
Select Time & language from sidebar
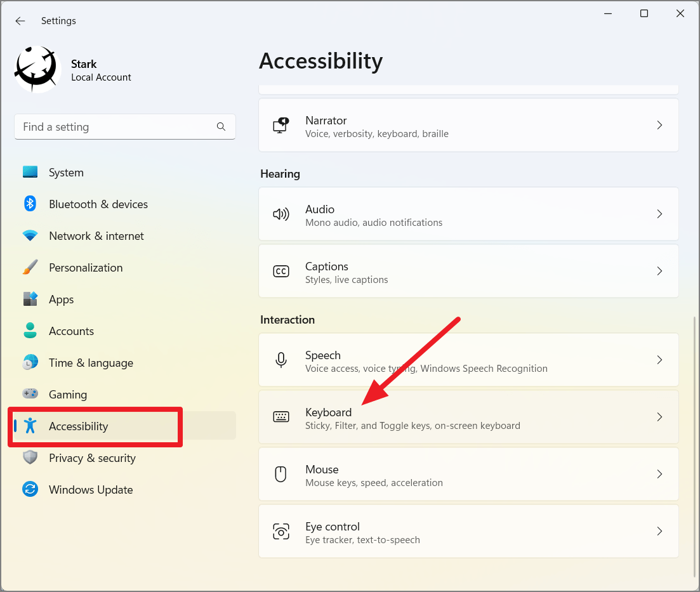91,362
